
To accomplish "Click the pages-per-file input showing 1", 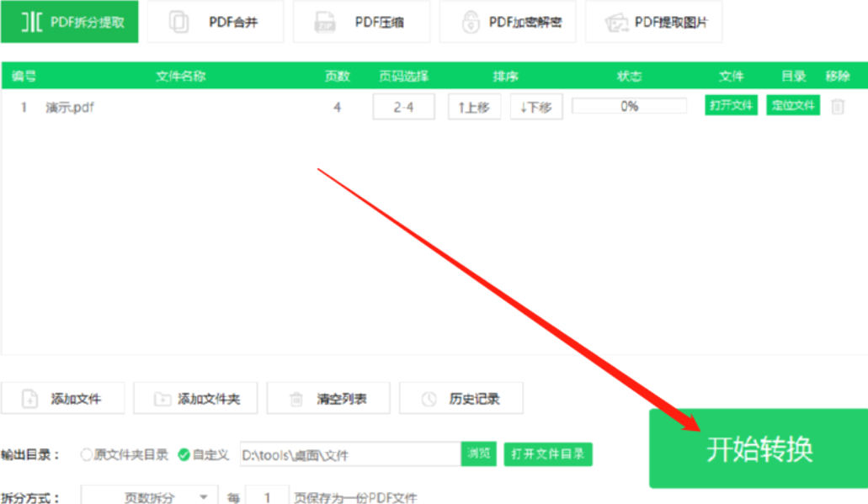I will coord(268,497).
